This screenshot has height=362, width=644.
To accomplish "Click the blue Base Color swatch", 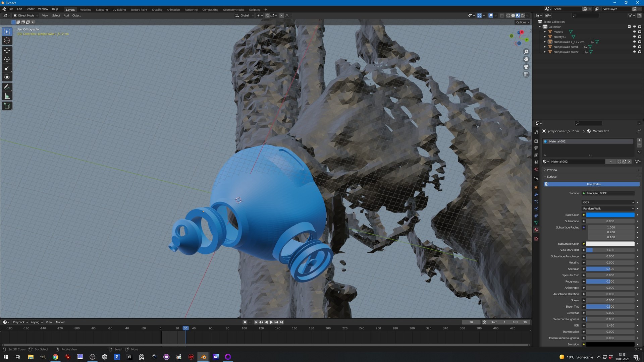I will point(610,215).
